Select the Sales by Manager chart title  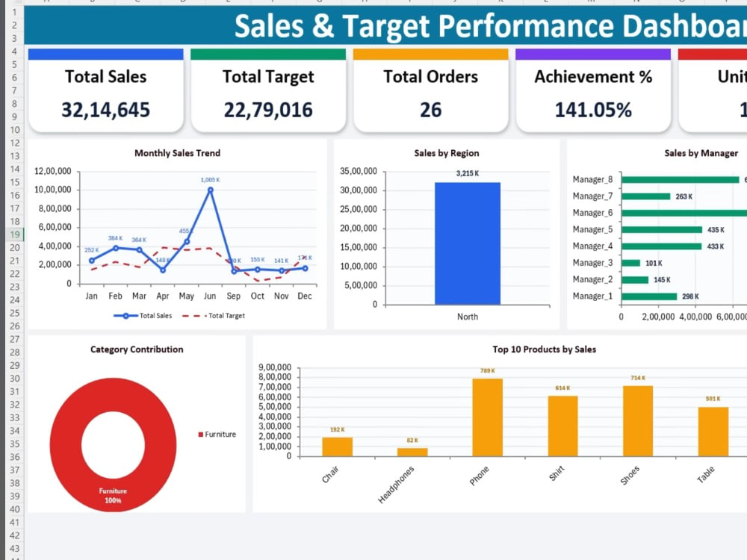coord(701,153)
